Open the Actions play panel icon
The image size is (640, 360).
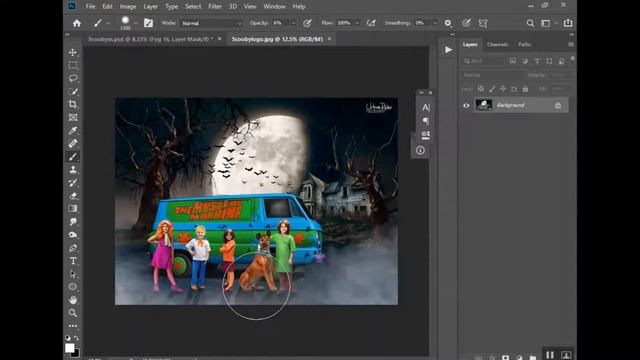[449, 50]
